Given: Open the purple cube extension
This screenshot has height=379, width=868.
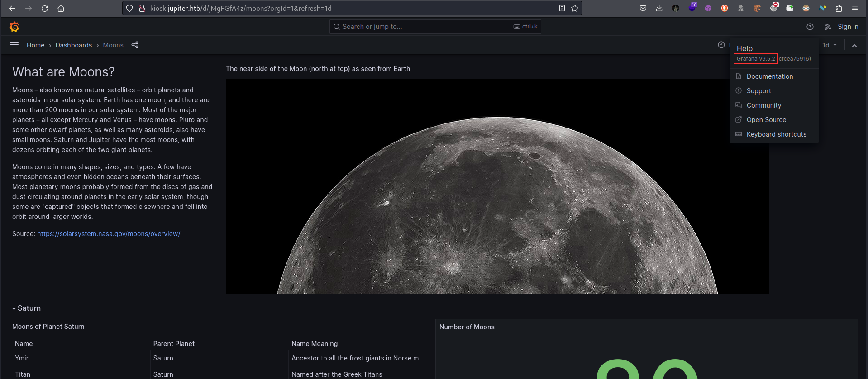Looking at the screenshot, I should (x=708, y=8).
